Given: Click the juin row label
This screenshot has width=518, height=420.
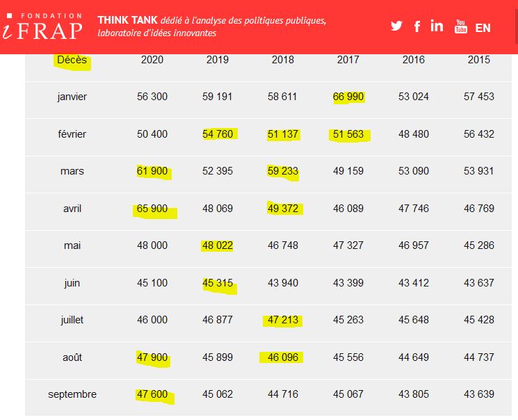Looking at the screenshot, I should pos(72,283).
